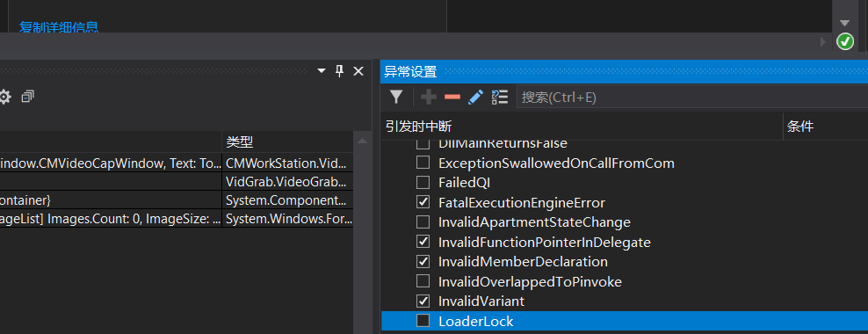Image resolution: width=868 pixels, height=334 pixels.
Task: Open settings gear icon in left panel
Action: tap(5, 98)
